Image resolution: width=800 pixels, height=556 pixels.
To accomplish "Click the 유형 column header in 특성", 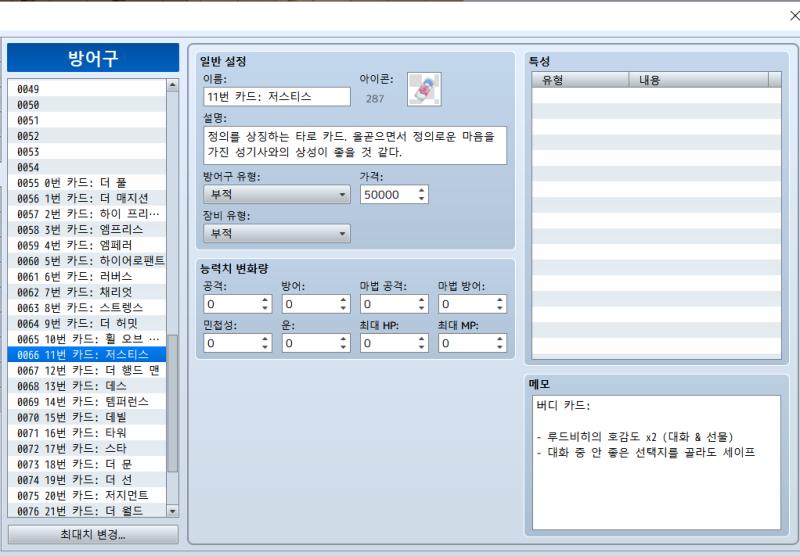I will coord(580,80).
